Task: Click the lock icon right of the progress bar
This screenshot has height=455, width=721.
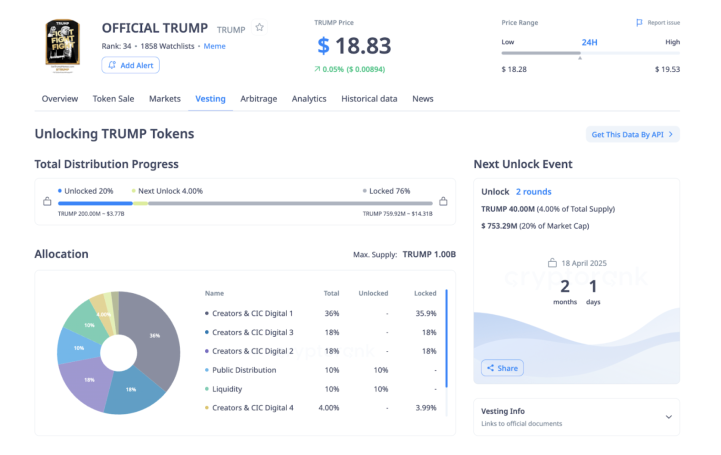Action: click(x=443, y=201)
